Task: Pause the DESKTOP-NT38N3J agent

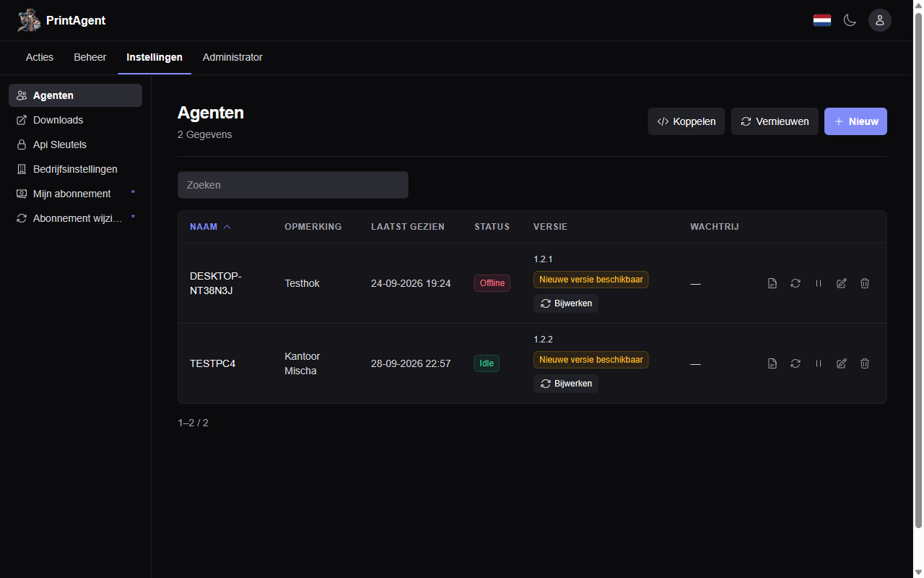Action: pos(819,283)
